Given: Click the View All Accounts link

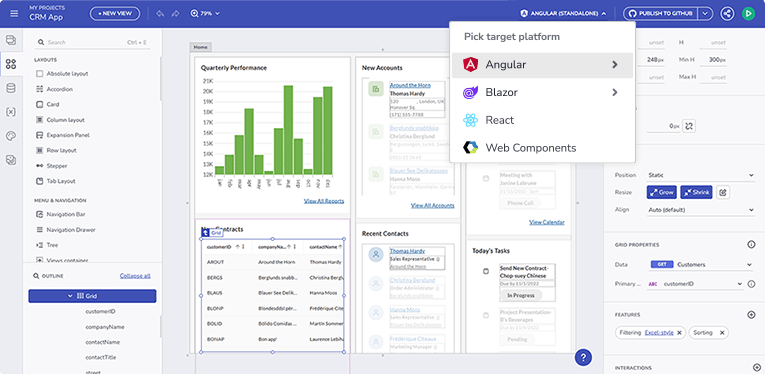Looking at the screenshot, I should [x=432, y=205].
